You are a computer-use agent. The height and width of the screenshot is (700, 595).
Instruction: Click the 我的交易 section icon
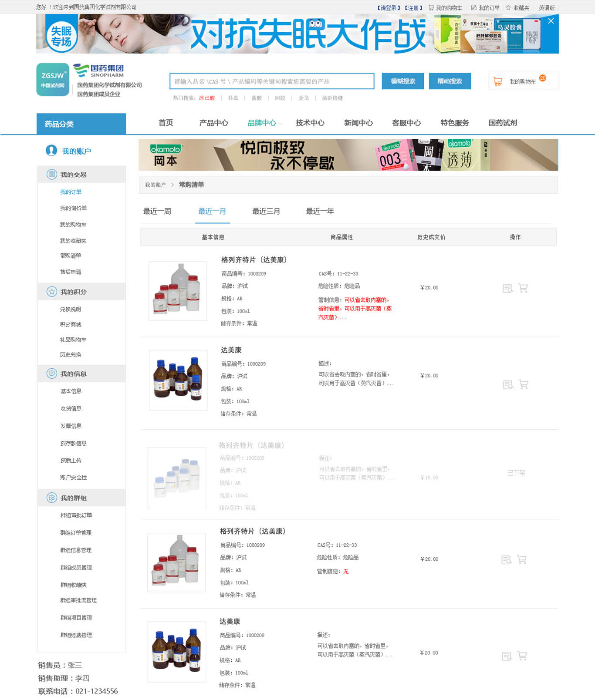52,175
